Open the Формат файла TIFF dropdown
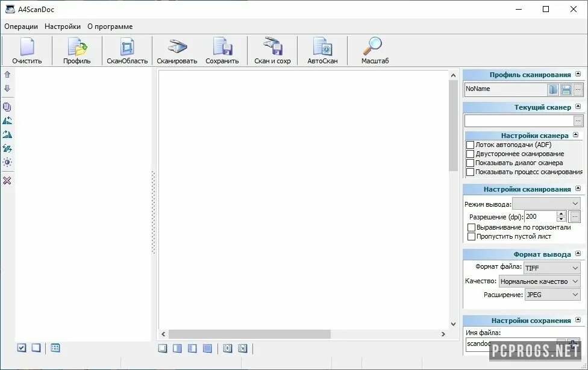This screenshot has height=370, width=588. click(552, 268)
